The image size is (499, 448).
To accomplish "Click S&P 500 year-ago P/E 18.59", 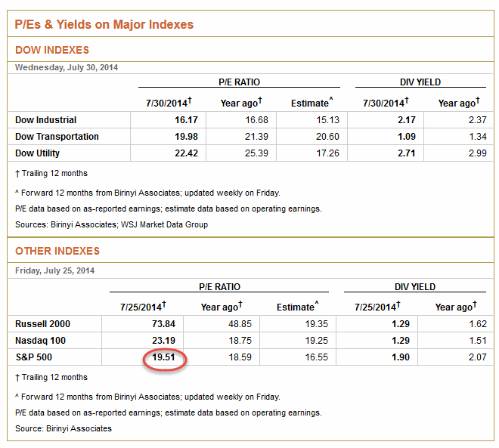I will (x=240, y=357).
